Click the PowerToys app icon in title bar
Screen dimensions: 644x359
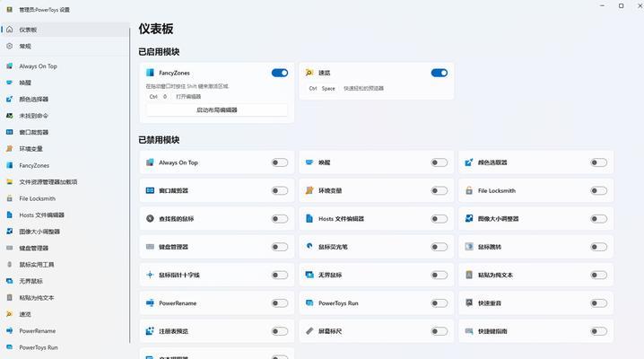pos(10,10)
